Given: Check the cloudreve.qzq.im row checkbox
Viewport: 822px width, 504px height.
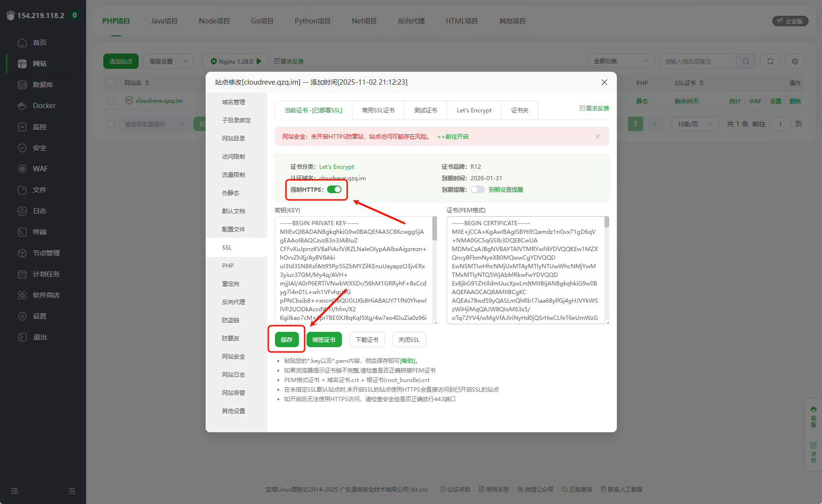Looking at the screenshot, I should point(111,101).
